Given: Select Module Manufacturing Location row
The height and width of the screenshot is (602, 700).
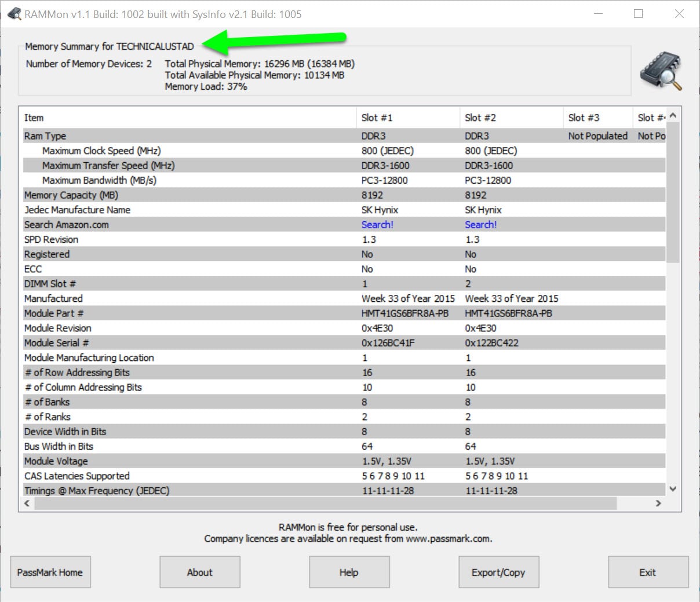Looking at the screenshot, I should [x=343, y=357].
